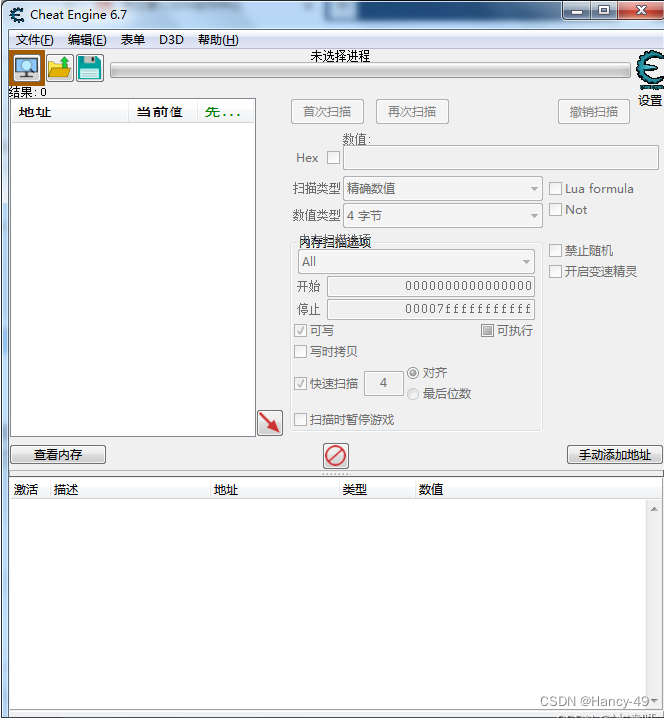Viewport: 664px width, 718px height.
Task: Click the Cheat Engine logo settings icon
Action: [650, 70]
